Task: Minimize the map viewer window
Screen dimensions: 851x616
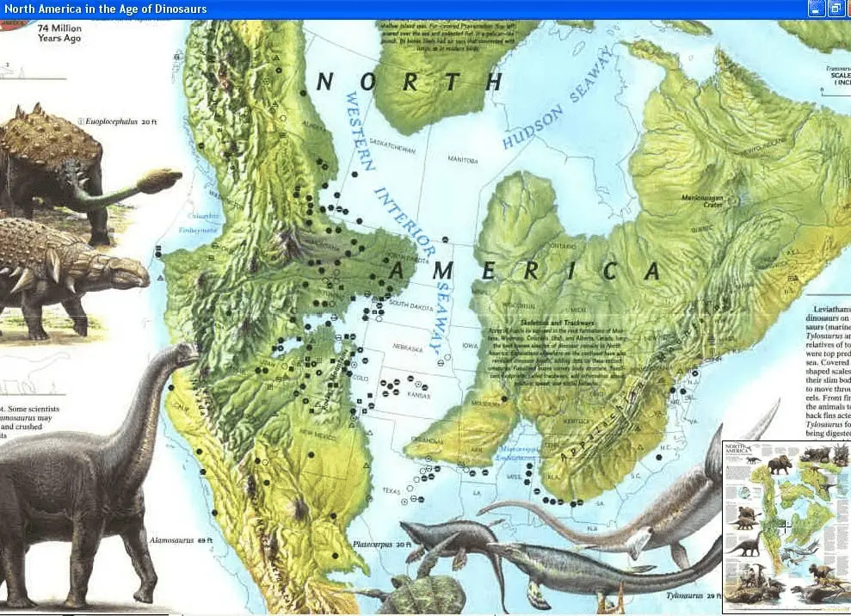Action: coord(817,9)
